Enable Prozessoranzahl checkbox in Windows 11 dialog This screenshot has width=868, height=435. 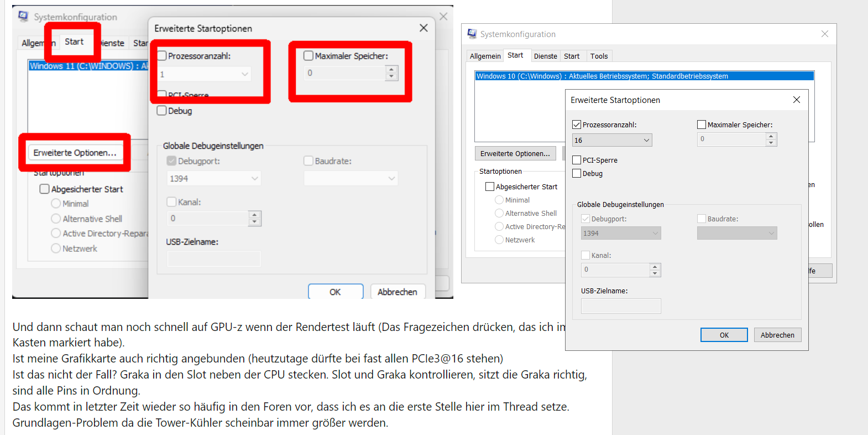(162, 55)
